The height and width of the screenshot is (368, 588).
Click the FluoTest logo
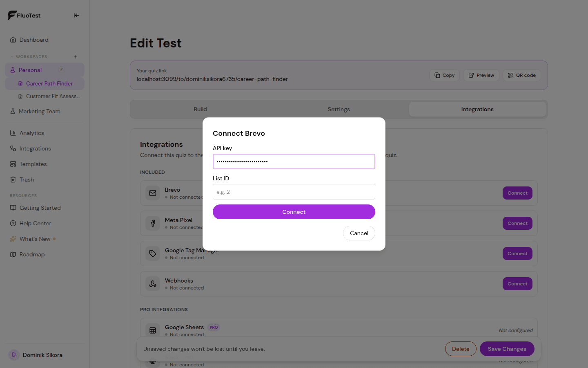pyautogui.click(x=24, y=16)
